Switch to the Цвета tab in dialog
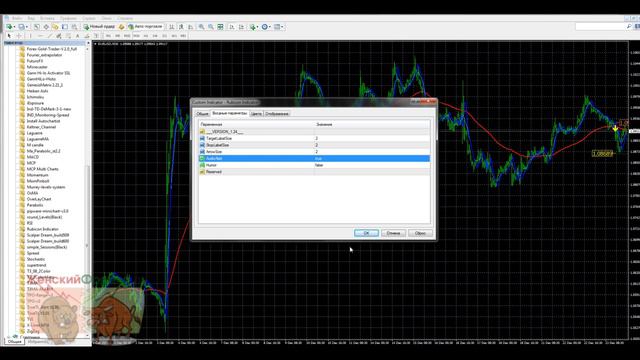Screen dimensions: 640x360 (x=256, y=114)
